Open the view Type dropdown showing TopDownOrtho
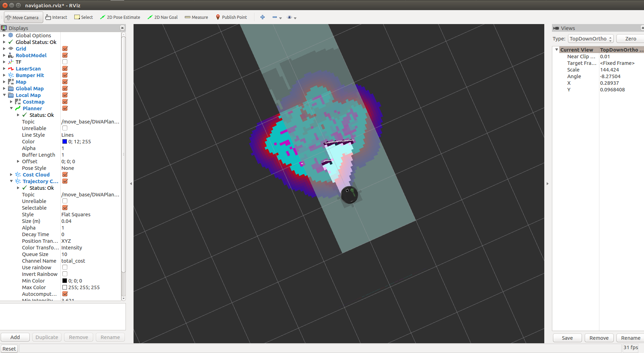The height and width of the screenshot is (353, 644). point(590,39)
